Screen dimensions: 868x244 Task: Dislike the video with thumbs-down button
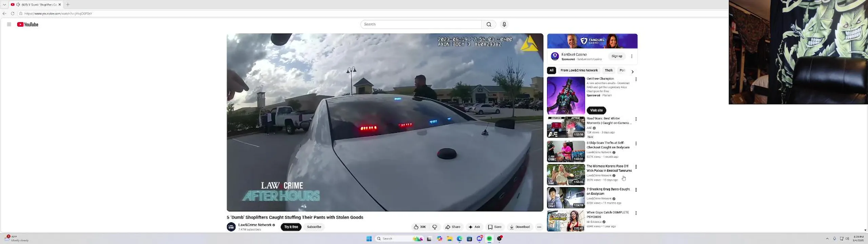click(x=435, y=227)
